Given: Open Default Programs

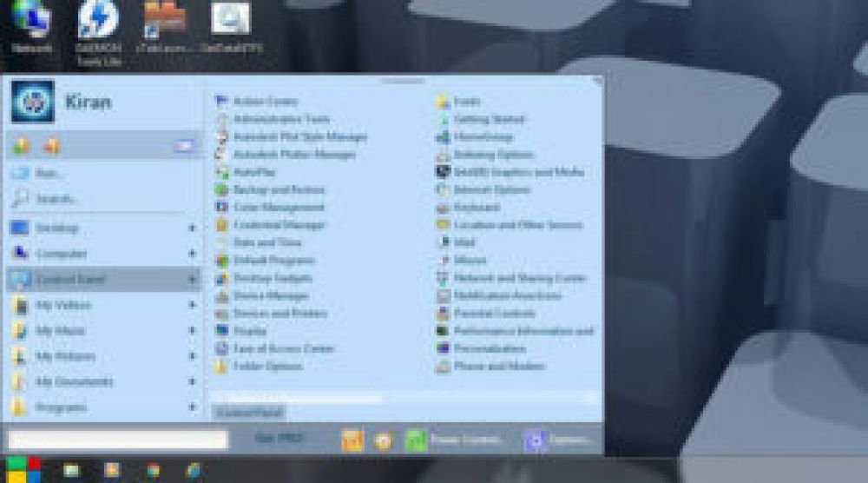Looking at the screenshot, I should coord(265,261).
